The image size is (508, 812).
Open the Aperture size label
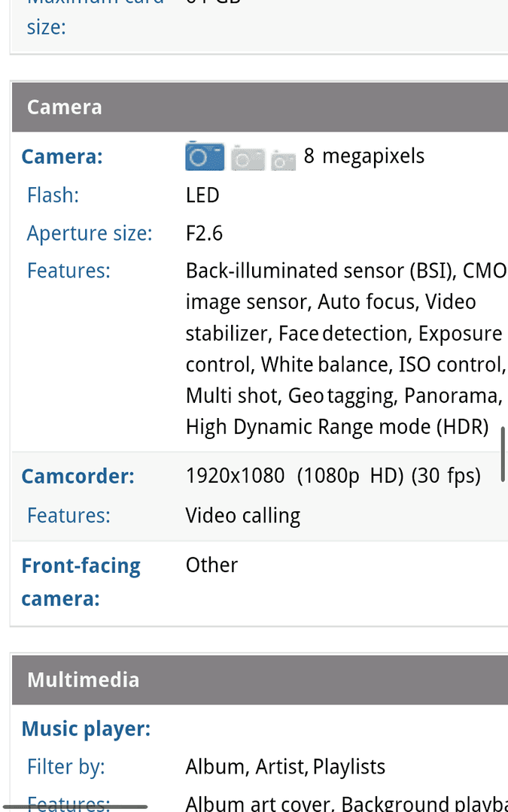(90, 234)
